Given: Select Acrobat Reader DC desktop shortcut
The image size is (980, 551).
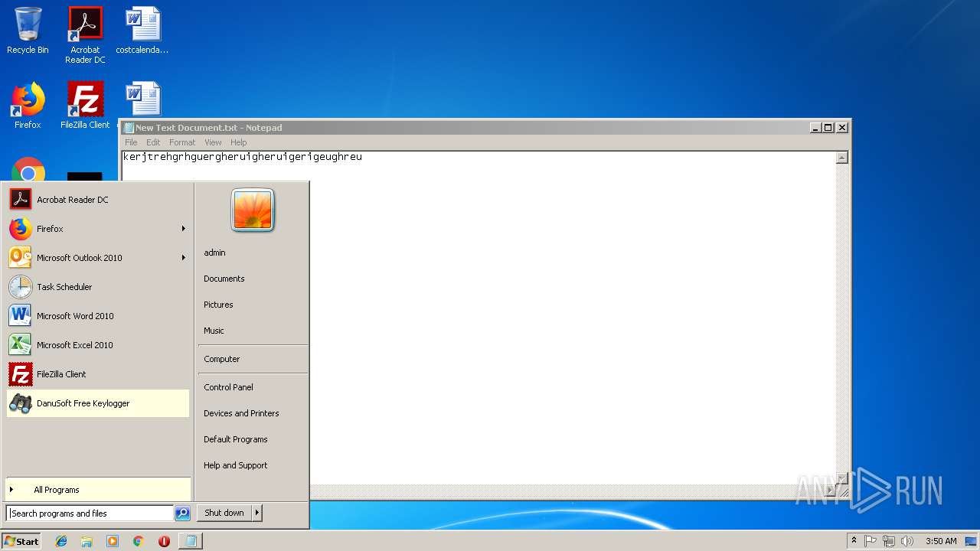Looking at the screenshot, I should (x=85, y=35).
